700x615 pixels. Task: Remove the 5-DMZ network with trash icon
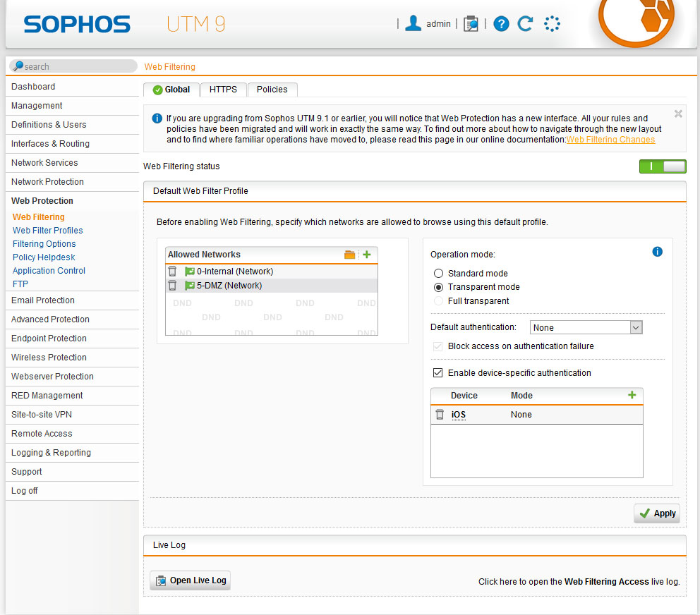click(172, 286)
